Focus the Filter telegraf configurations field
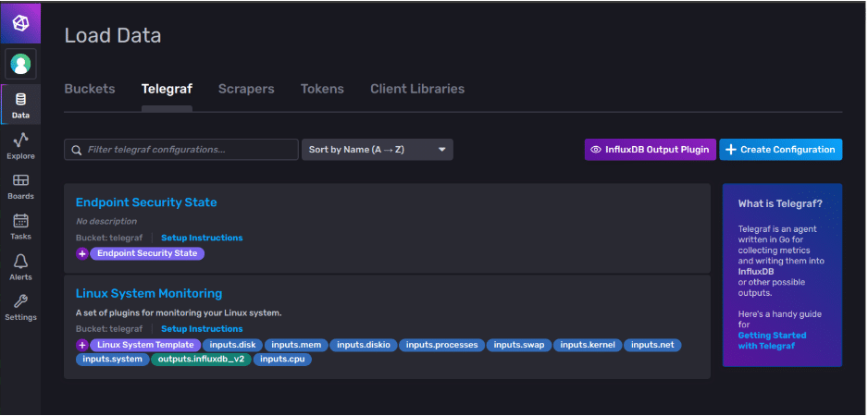This screenshot has width=868, height=416. pyautogui.click(x=181, y=150)
